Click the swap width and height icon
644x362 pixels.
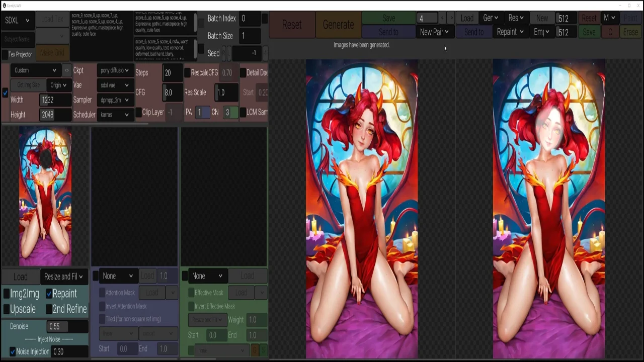pyautogui.click(x=66, y=70)
